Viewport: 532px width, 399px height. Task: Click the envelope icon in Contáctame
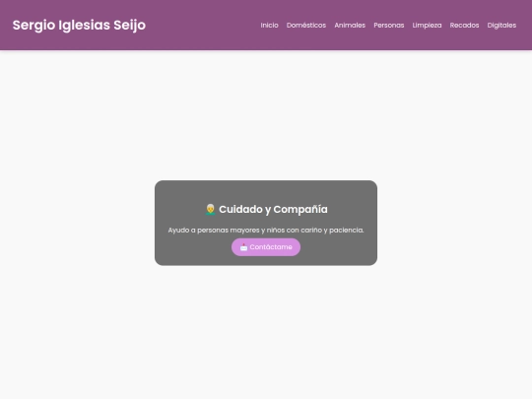(x=243, y=247)
